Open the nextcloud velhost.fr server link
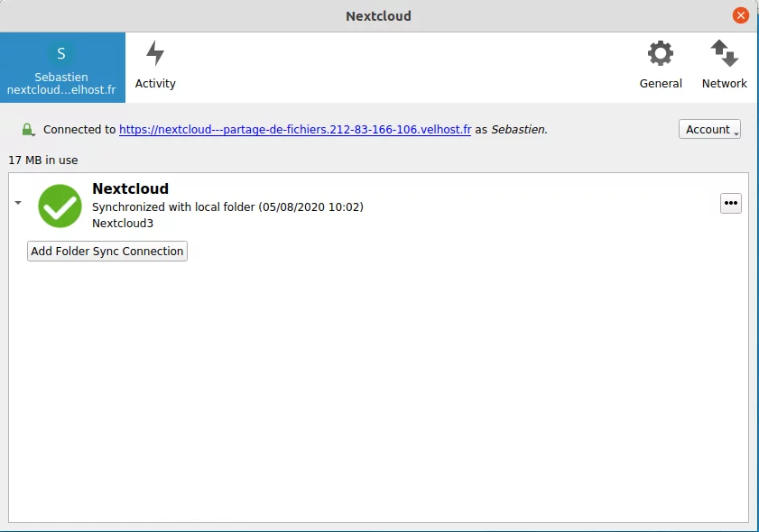759x532 pixels. tap(295, 130)
